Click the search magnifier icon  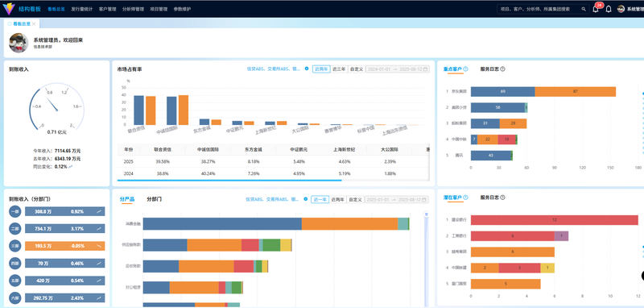coord(584,9)
